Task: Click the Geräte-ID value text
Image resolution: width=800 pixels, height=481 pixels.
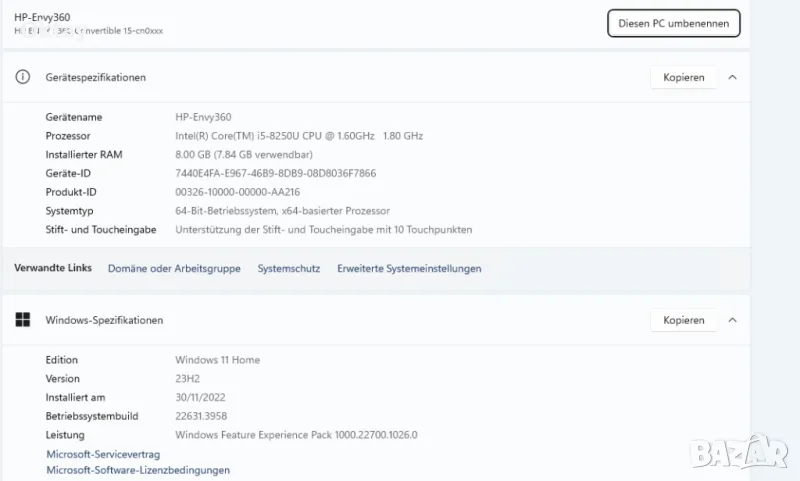Action: pyautogui.click(x=275, y=173)
